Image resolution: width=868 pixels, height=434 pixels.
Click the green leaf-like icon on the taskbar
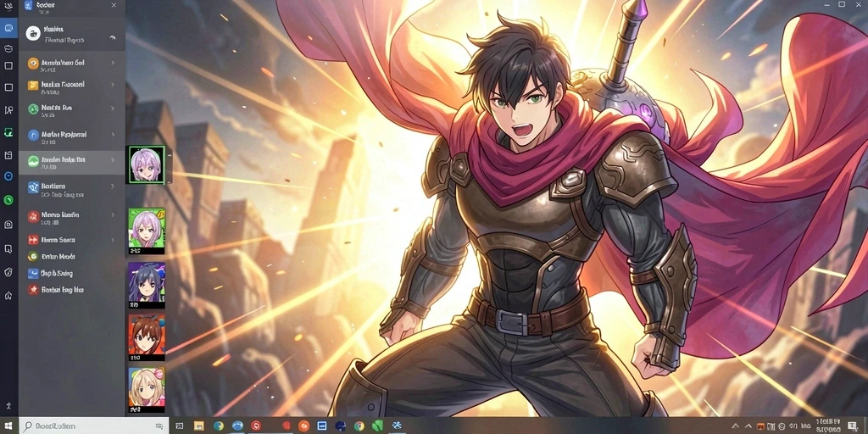(x=377, y=426)
